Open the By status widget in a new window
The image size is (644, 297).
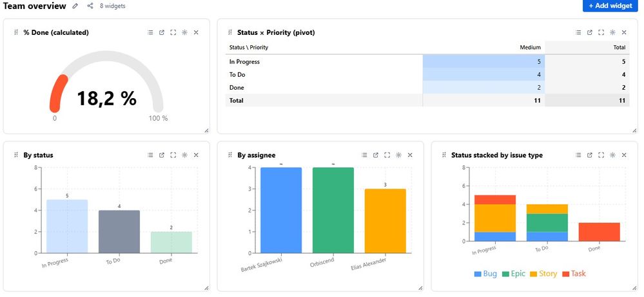(x=162, y=155)
